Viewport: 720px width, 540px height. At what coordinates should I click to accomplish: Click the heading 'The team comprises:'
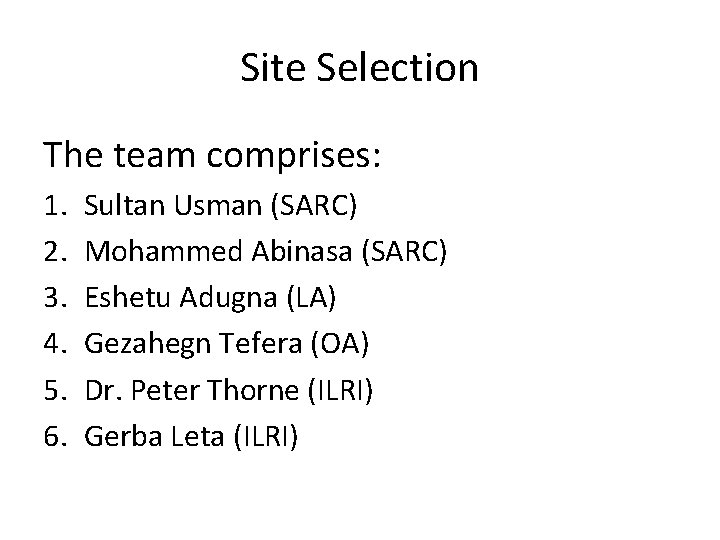(212, 156)
